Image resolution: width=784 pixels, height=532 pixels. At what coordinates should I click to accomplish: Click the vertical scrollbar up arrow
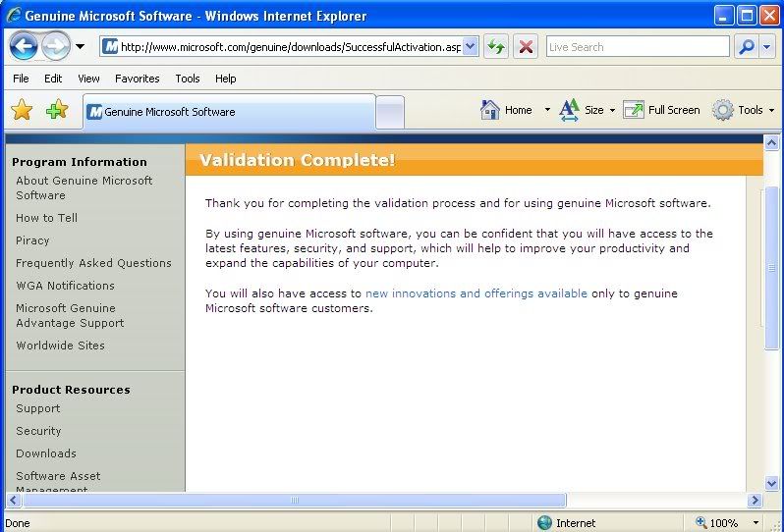click(x=771, y=143)
